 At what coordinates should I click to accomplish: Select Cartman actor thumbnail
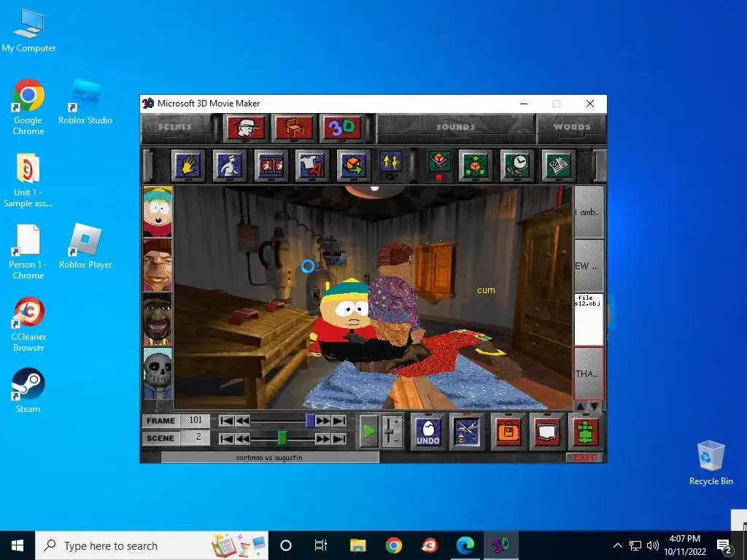coord(158,211)
